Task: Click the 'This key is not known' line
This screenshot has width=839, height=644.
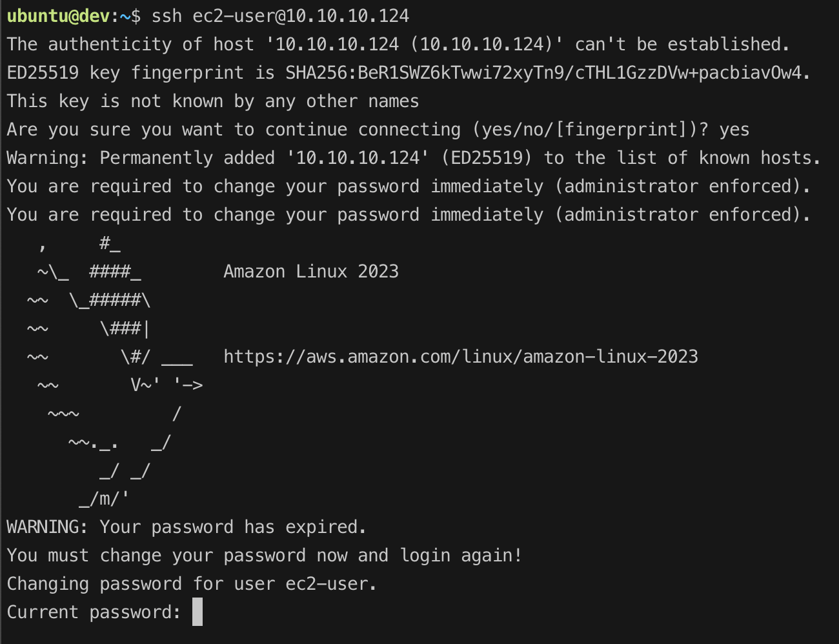Action: pyautogui.click(x=212, y=101)
